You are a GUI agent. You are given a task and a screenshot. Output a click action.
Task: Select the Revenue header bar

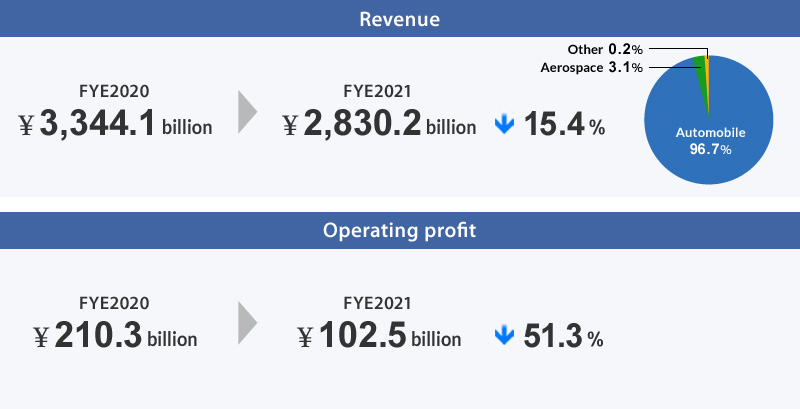pos(400,18)
